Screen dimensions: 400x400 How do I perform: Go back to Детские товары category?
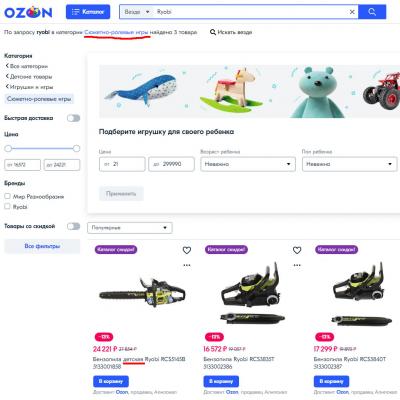click(29, 77)
